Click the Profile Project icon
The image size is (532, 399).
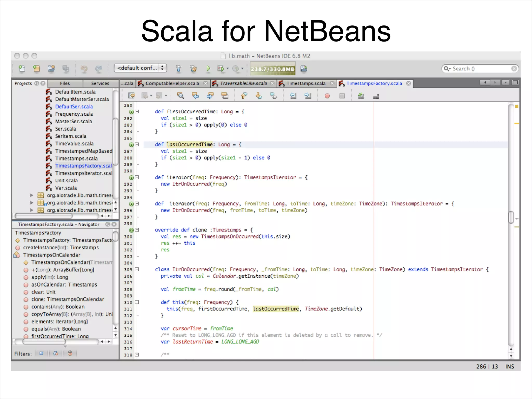coord(236,69)
